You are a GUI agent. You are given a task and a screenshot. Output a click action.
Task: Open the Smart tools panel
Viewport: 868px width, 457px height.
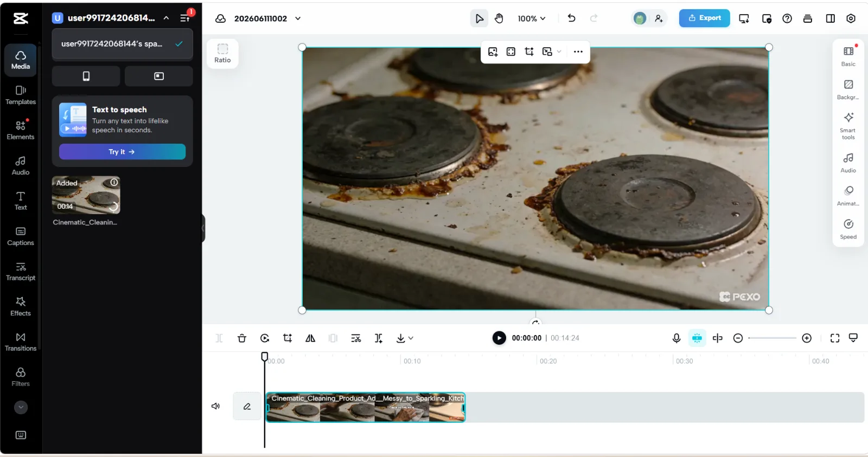click(x=848, y=126)
